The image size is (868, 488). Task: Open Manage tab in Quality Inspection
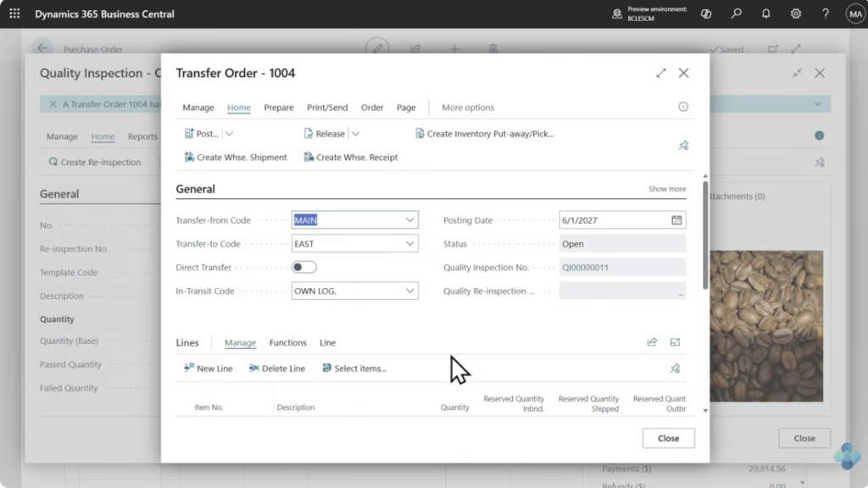click(62, 136)
